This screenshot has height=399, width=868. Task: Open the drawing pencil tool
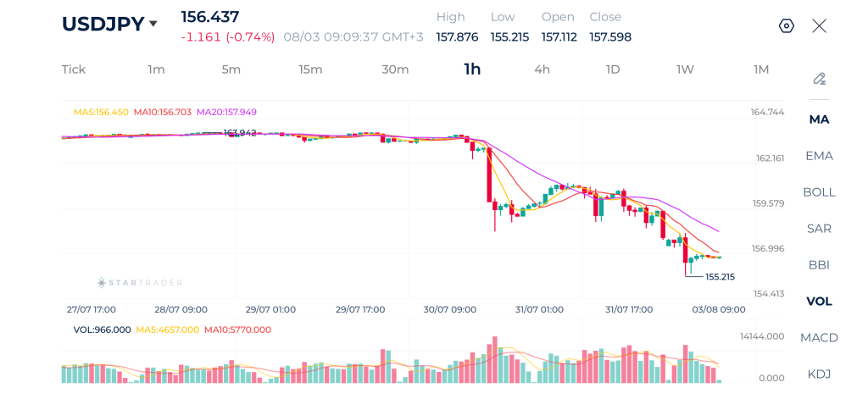click(x=820, y=79)
